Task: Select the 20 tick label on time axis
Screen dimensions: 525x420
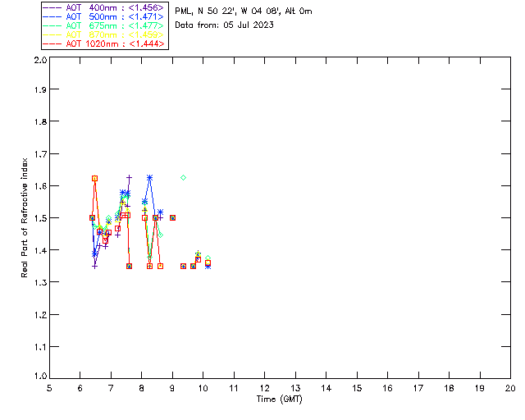Action: point(510,388)
